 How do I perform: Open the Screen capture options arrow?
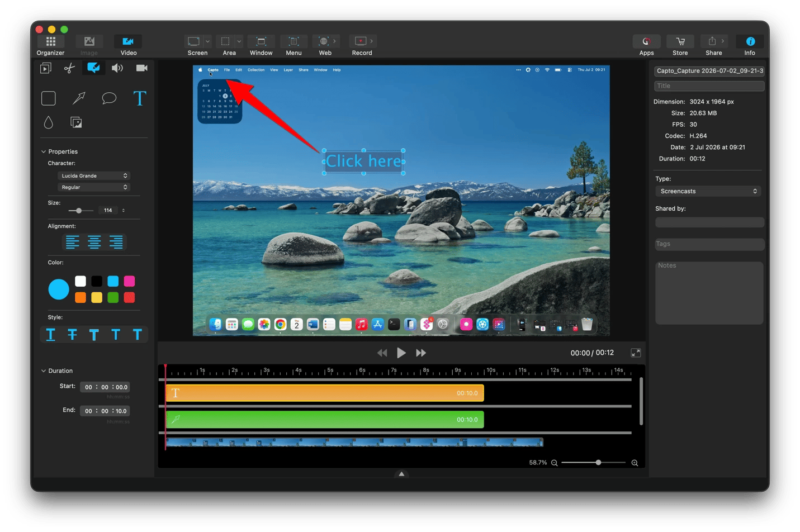pyautogui.click(x=207, y=41)
